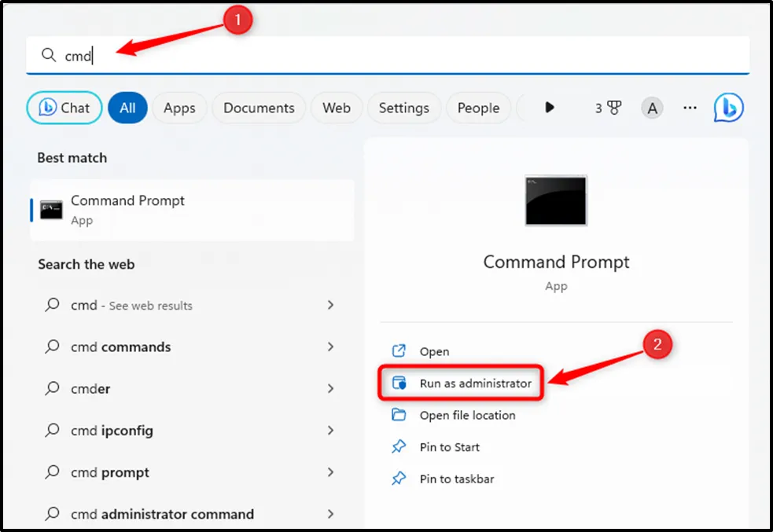Click the large Command Prompt icon in preview
773x532 pixels.
click(x=556, y=201)
